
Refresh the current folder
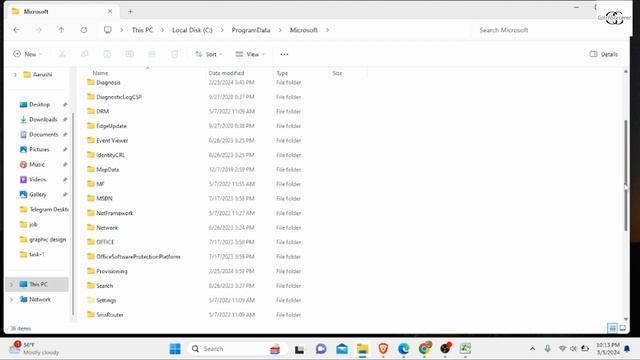coord(84,30)
